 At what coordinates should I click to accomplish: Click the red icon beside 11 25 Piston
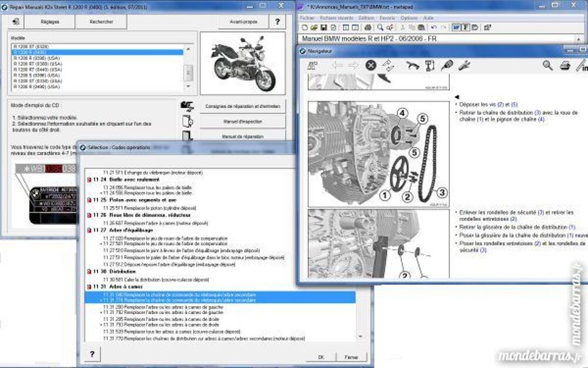coord(89,200)
